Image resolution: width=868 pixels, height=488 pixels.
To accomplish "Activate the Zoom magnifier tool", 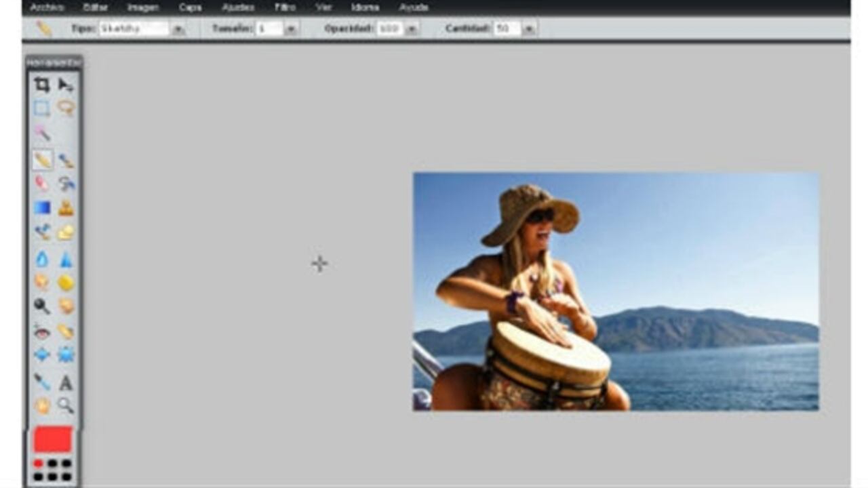I will pos(66,405).
